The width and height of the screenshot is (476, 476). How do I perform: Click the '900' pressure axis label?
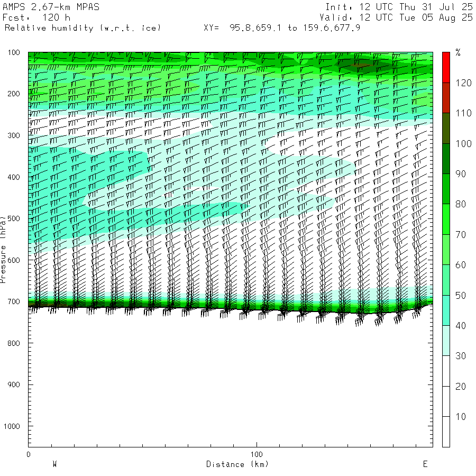pos(14,385)
